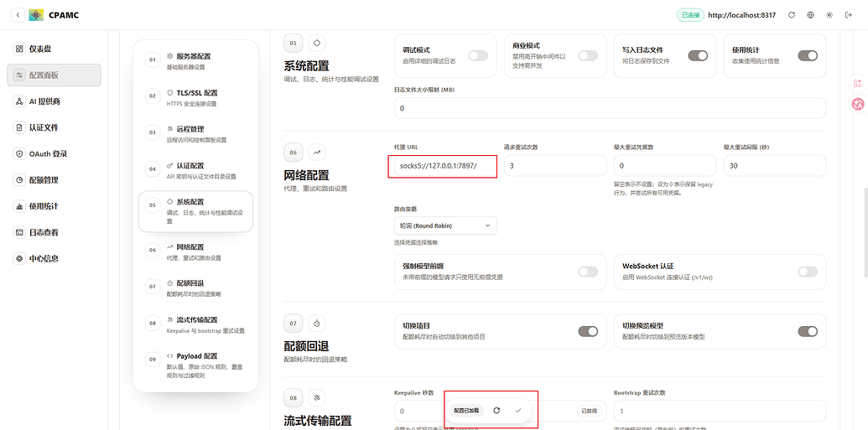Screen dimensions: 868x430
Task: Click the reload icon in floating config bar
Action: click(496, 410)
